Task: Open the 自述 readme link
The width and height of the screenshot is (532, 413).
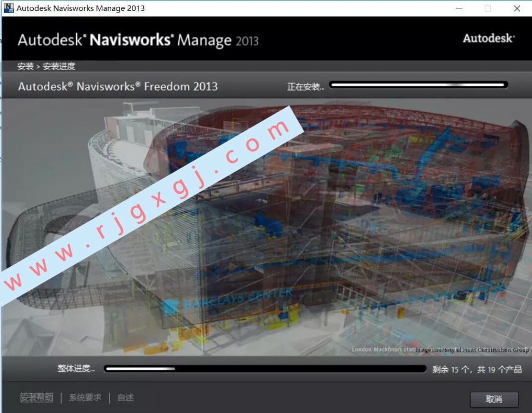Action: click(x=126, y=397)
